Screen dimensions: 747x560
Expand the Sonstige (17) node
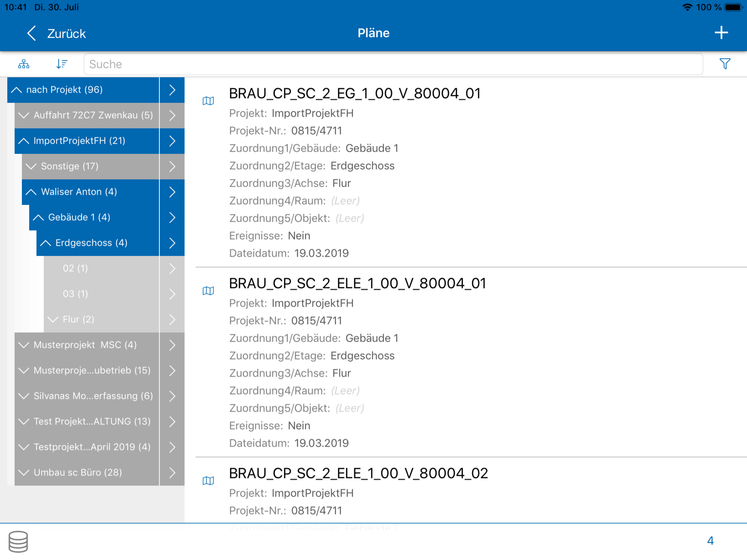(31, 167)
